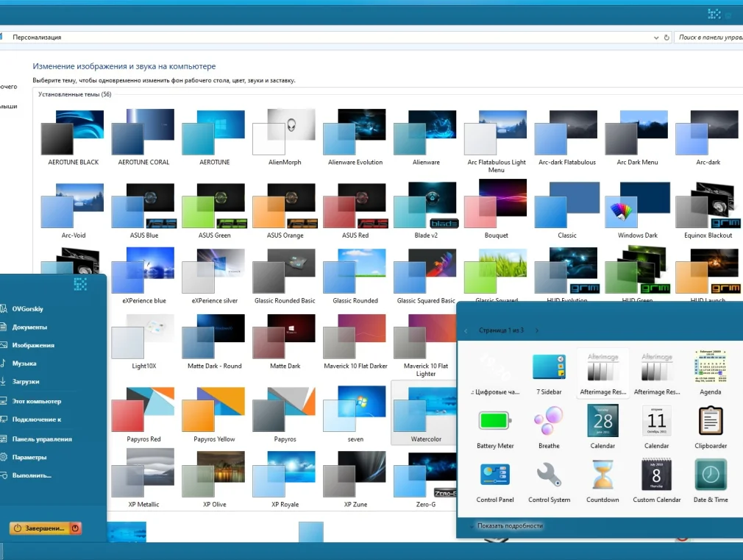Viewport: 743px width, 560px height.
Task: Open the Control System wrench gadget
Action: click(x=549, y=475)
